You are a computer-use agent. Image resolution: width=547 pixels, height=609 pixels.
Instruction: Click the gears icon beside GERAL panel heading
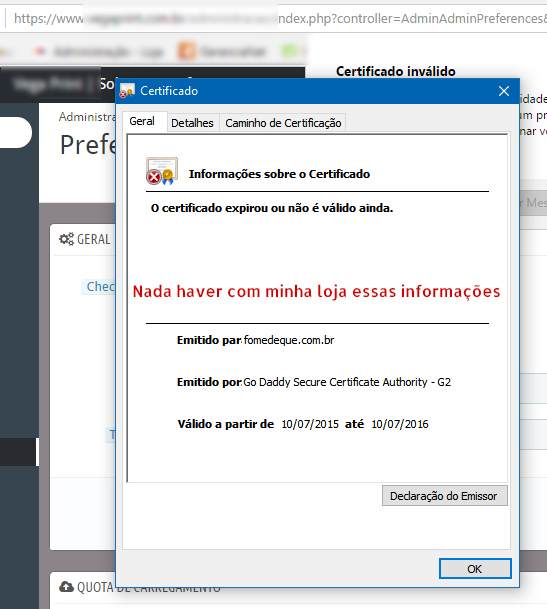[x=66, y=239]
